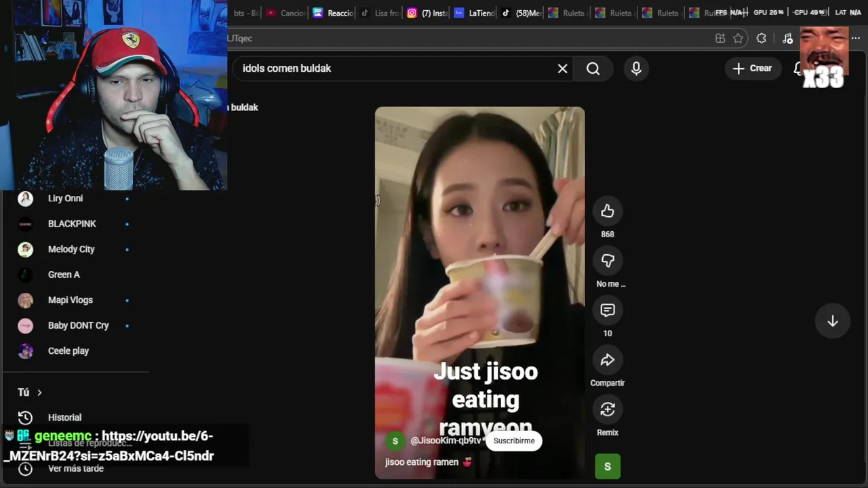Click the browser split screen icon
The width and height of the screenshot is (868, 488).
tap(720, 39)
